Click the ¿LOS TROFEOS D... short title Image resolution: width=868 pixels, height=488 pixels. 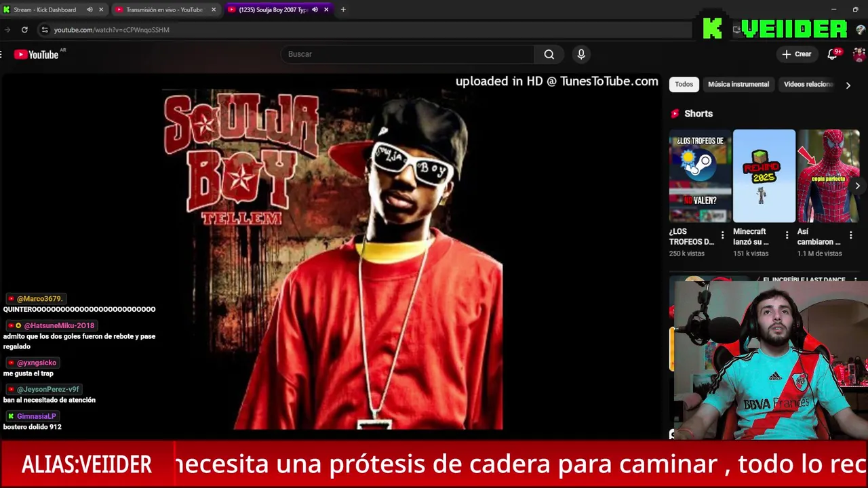pyautogui.click(x=692, y=237)
